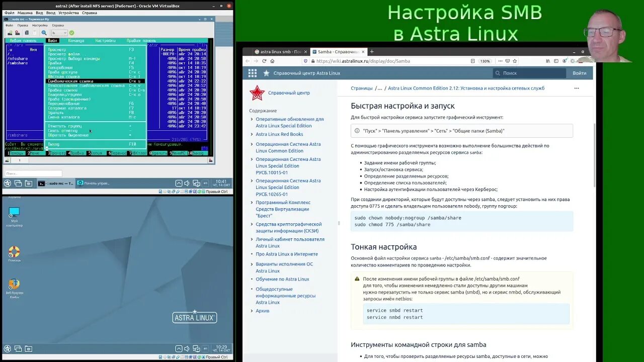Click 'Справочный центр Astra Linux' header link
This screenshot has height=362, width=644.
(307, 73)
